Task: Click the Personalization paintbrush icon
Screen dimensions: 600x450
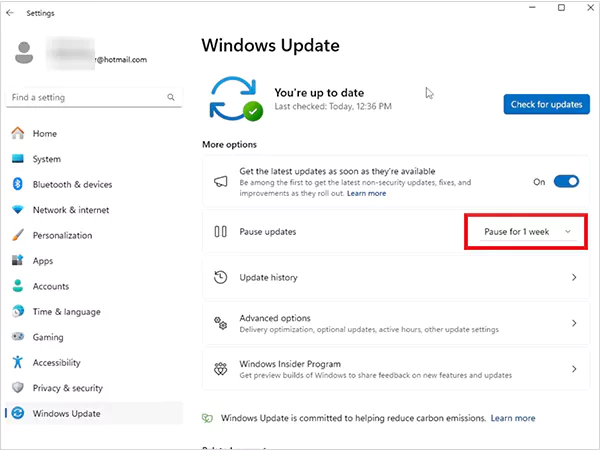Action: (18, 235)
